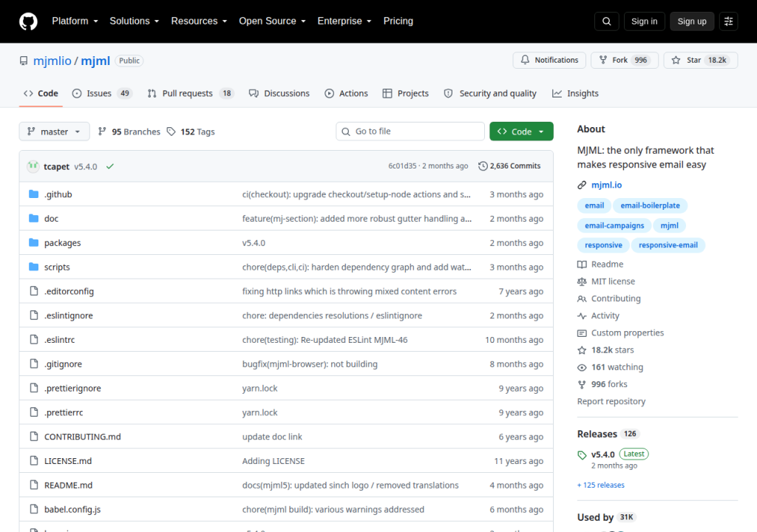Open commit message 'bugfix(mjml-browser): not building'
Viewport: 757px width, 532px height.
310,364
